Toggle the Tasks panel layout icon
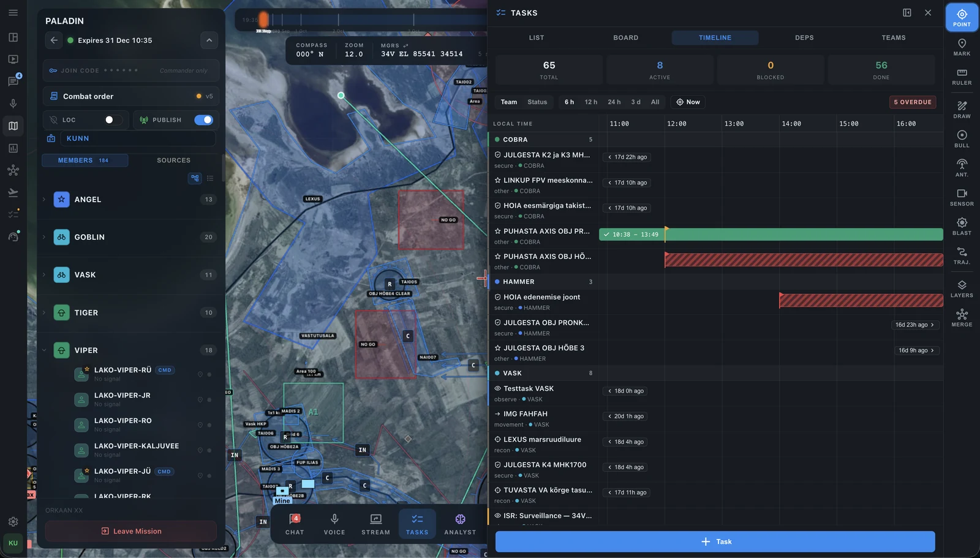Viewport: 980px width, 558px height. point(907,13)
